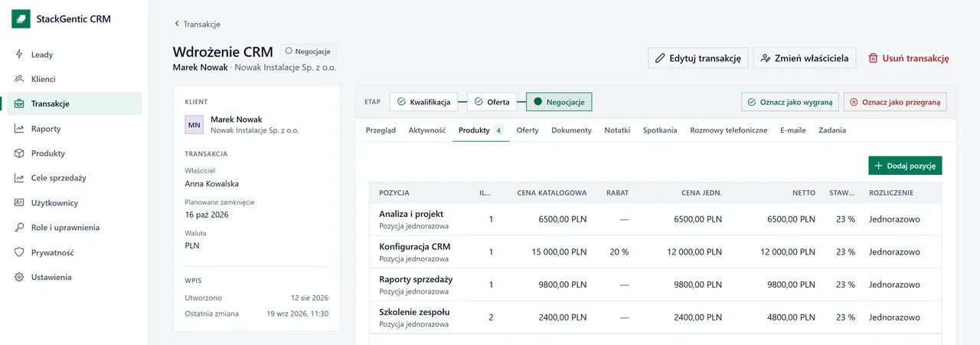
Task: Switch to the Spotkania tab
Action: coord(660,130)
